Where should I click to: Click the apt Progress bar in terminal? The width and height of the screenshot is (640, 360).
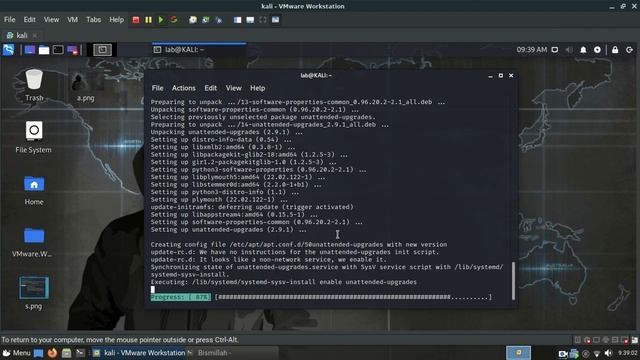[x=321, y=297]
